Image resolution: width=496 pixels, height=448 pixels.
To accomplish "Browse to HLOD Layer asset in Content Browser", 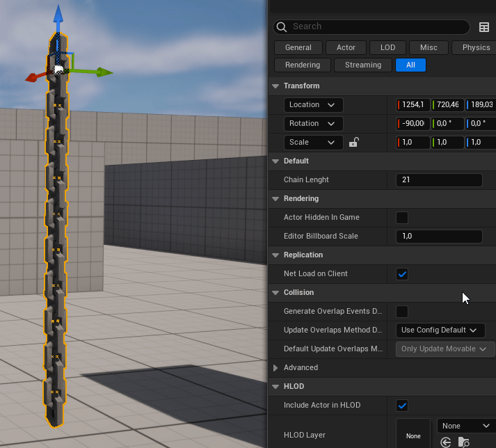I will click(x=464, y=442).
